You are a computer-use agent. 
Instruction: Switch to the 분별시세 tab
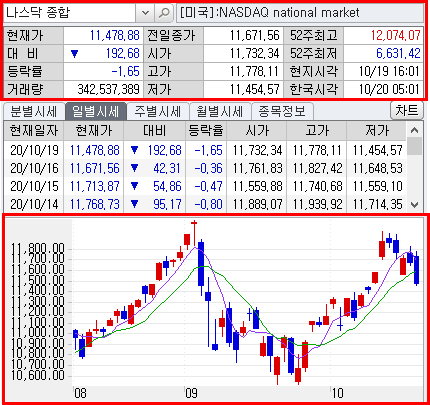pyautogui.click(x=33, y=111)
